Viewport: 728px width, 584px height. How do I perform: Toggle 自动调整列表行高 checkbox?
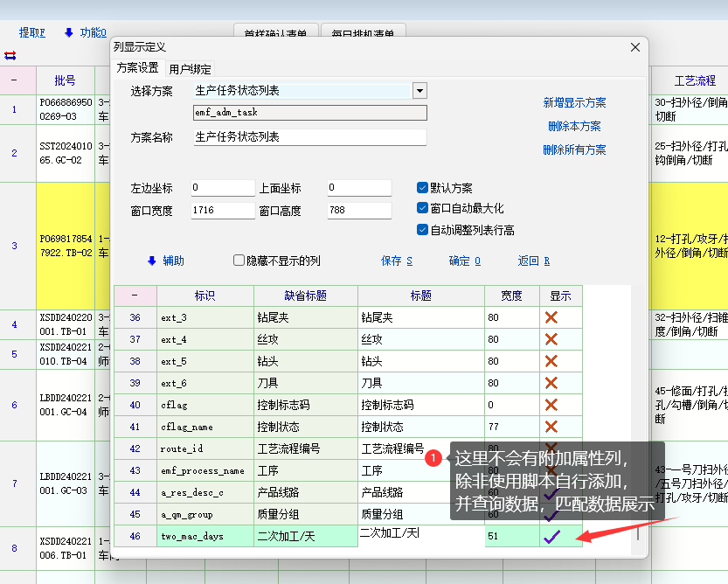[x=423, y=230]
